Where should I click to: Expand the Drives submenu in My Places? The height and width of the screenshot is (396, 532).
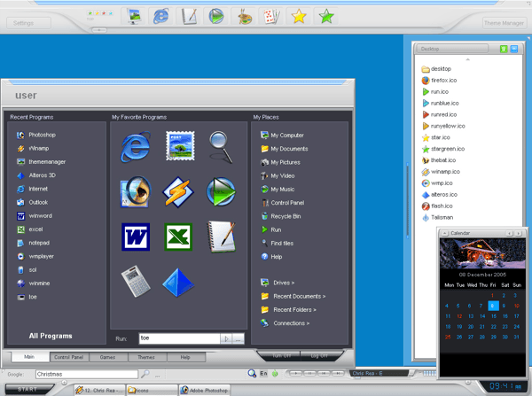284,283
